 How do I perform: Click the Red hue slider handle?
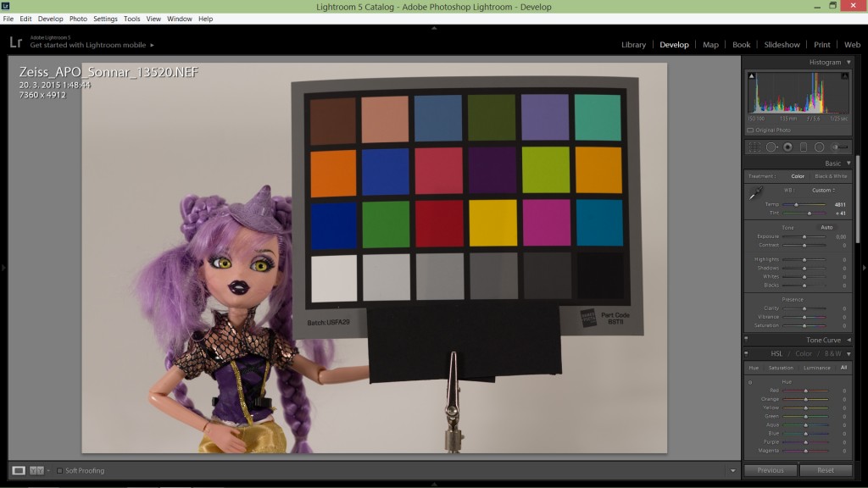pos(805,391)
